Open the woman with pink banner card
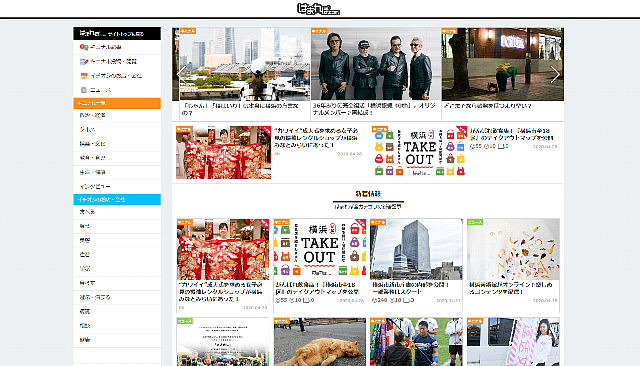Screen dimensions: 640x366 pyautogui.click(x=513, y=342)
